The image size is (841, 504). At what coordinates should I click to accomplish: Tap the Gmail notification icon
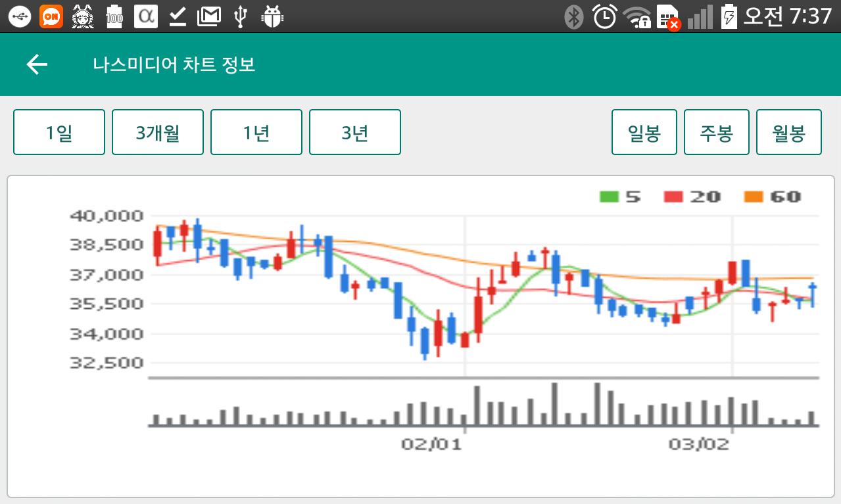click(x=208, y=16)
